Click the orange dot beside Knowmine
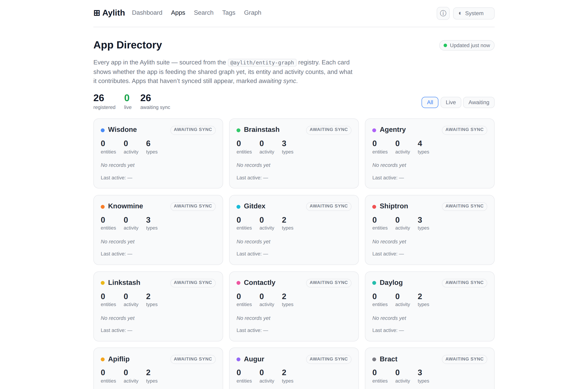588x389 pixels. point(103,207)
